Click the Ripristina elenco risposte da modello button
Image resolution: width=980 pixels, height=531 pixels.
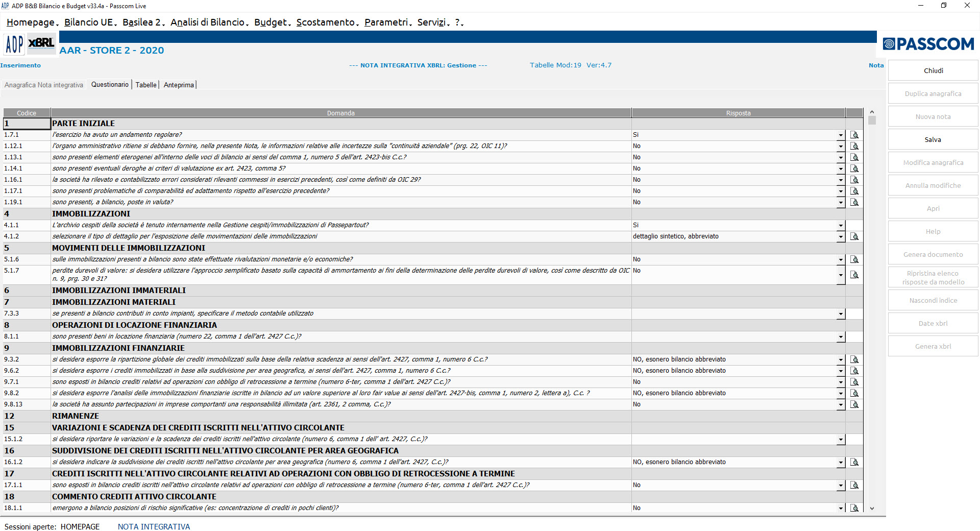coord(933,277)
